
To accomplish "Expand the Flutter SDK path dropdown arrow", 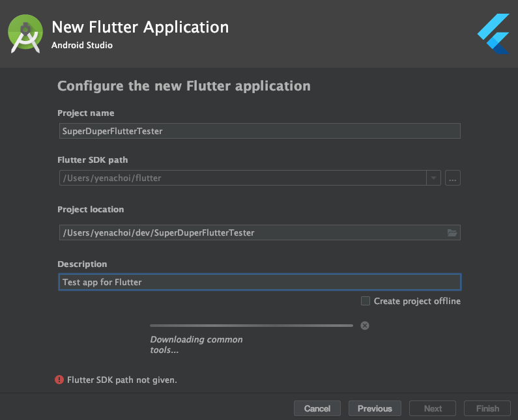I will [x=433, y=178].
